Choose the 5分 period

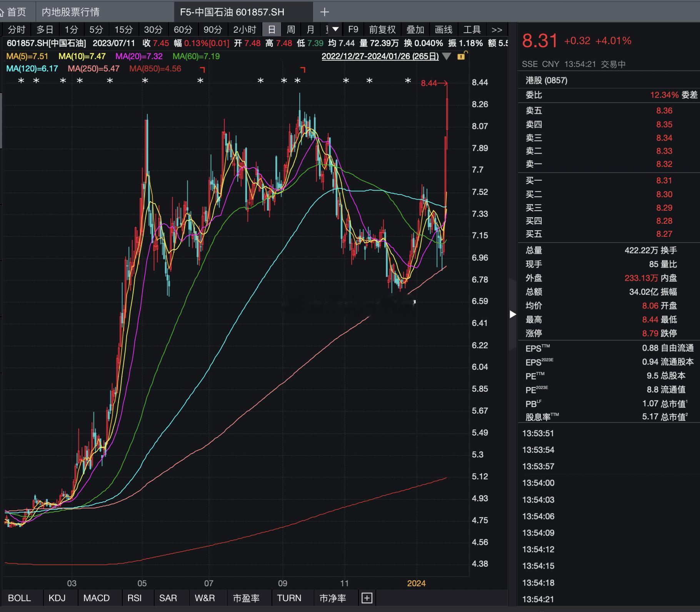point(96,30)
